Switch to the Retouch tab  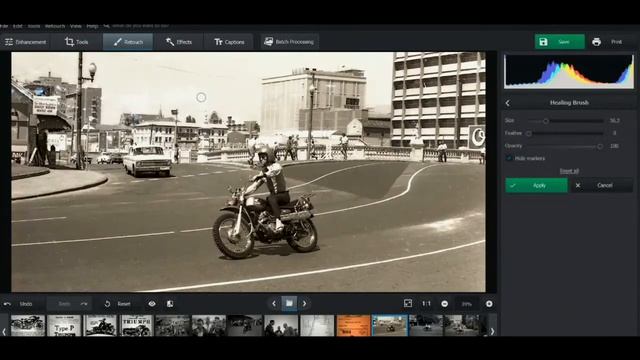(128, 42)
